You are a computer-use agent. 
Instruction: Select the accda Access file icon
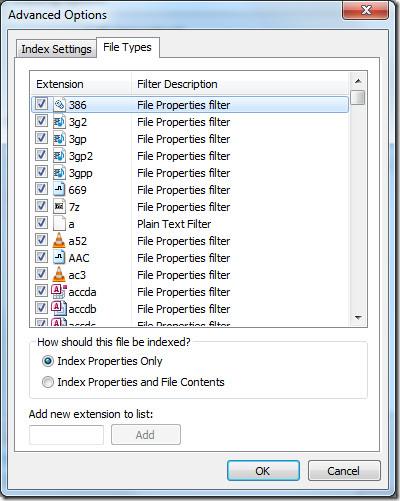[59, 291]
